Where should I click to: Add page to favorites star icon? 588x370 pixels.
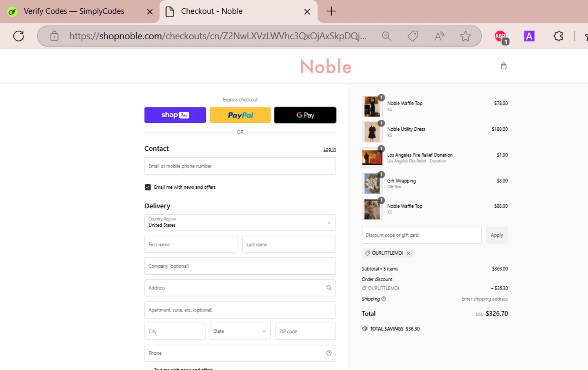465,36
